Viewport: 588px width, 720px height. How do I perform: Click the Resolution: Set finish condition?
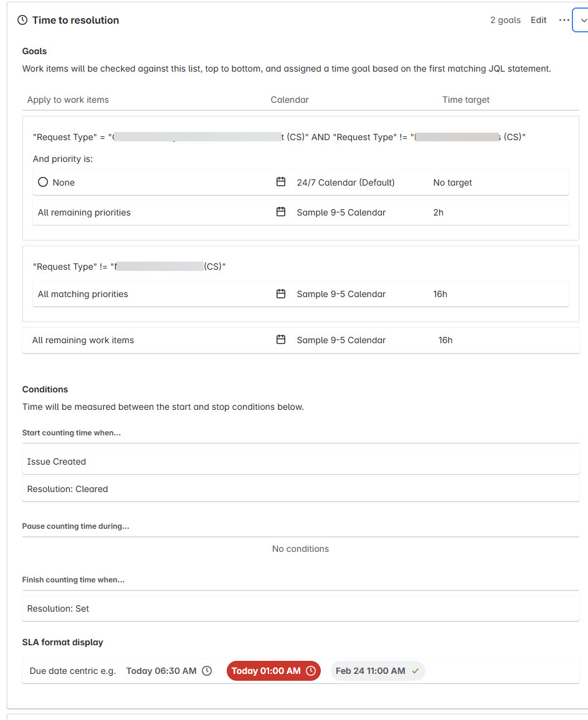tap(300, 609)
